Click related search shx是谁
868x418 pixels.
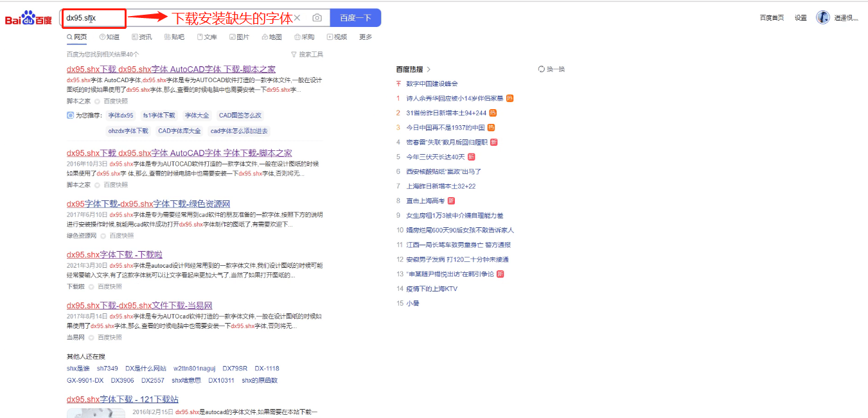click(78, 369)
